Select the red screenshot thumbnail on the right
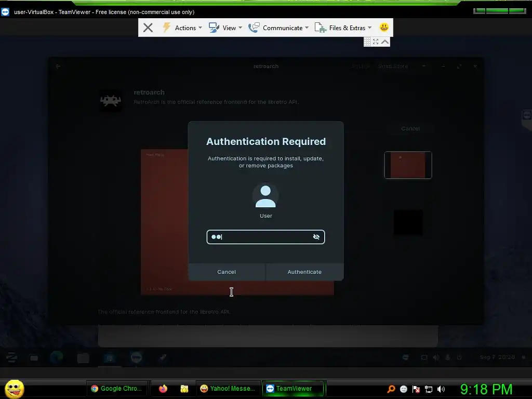The height and width of the screenshot is (399, 532). pyautogui.click(x=408, y=165)
